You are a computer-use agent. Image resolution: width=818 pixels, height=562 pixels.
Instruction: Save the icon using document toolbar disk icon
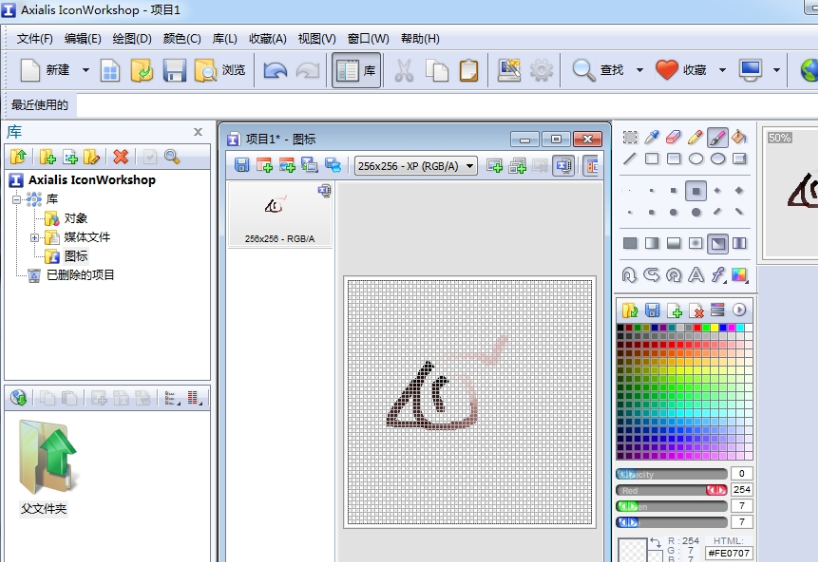point(242,166)
